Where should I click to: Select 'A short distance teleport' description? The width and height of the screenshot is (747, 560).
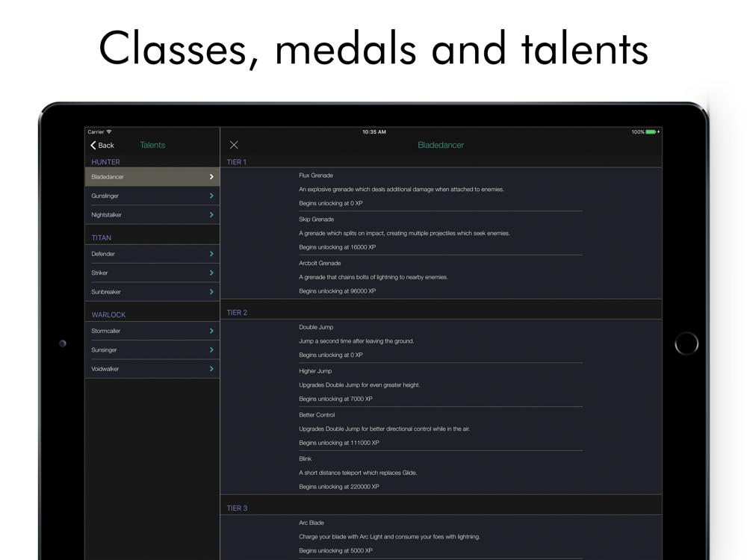358,473
